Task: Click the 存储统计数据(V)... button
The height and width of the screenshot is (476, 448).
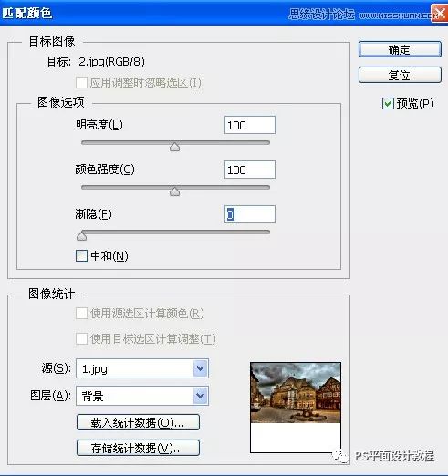Action: [x=138, y=448]
